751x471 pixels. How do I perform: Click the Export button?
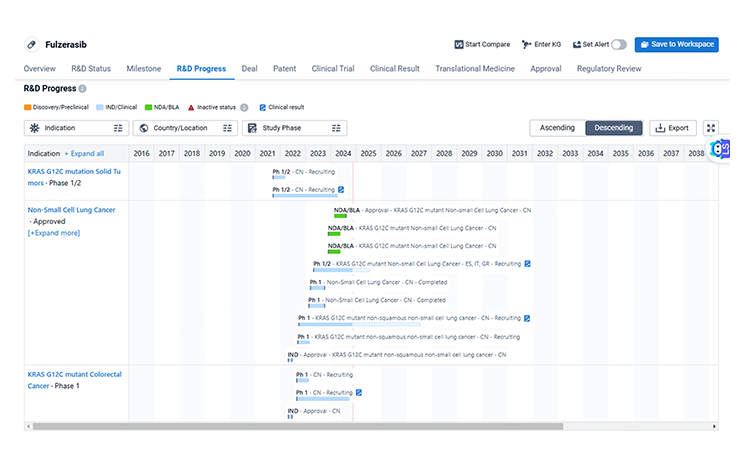pyautogui.click(x=672, y=128)
